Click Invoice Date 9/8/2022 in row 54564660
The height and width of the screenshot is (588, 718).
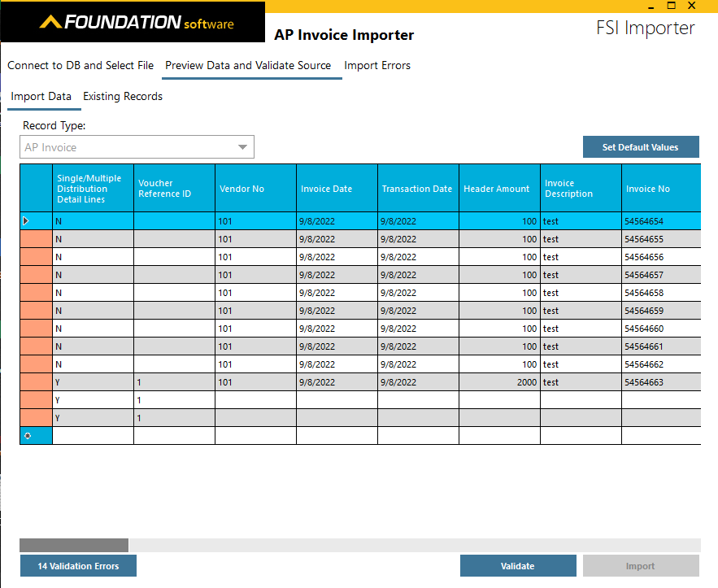[x=337, y=329]
